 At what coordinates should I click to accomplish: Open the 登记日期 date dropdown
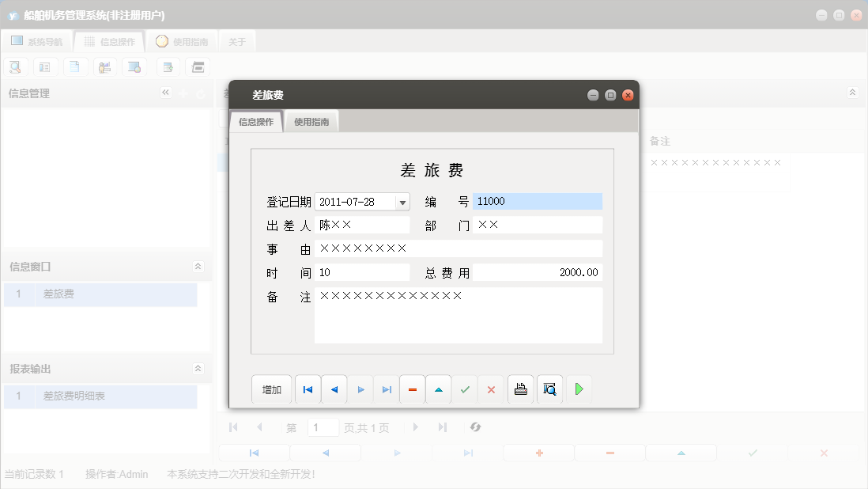(402, 201)
